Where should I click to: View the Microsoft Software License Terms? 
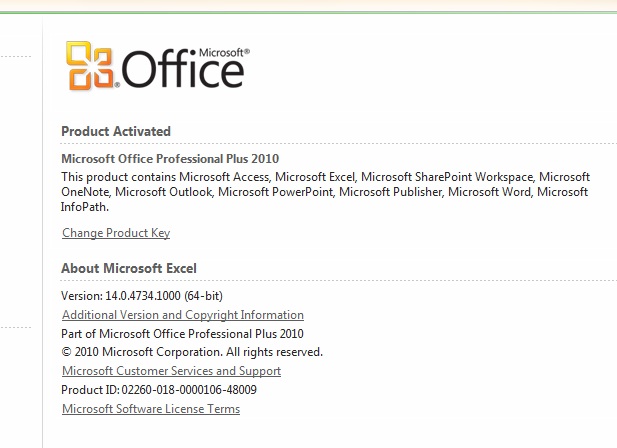coord(151,409)
